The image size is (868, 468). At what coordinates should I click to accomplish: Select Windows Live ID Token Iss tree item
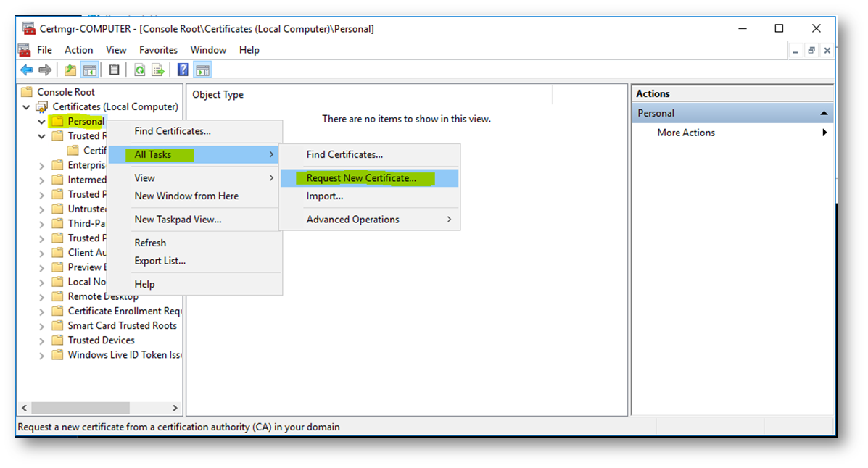coord(125,354)
